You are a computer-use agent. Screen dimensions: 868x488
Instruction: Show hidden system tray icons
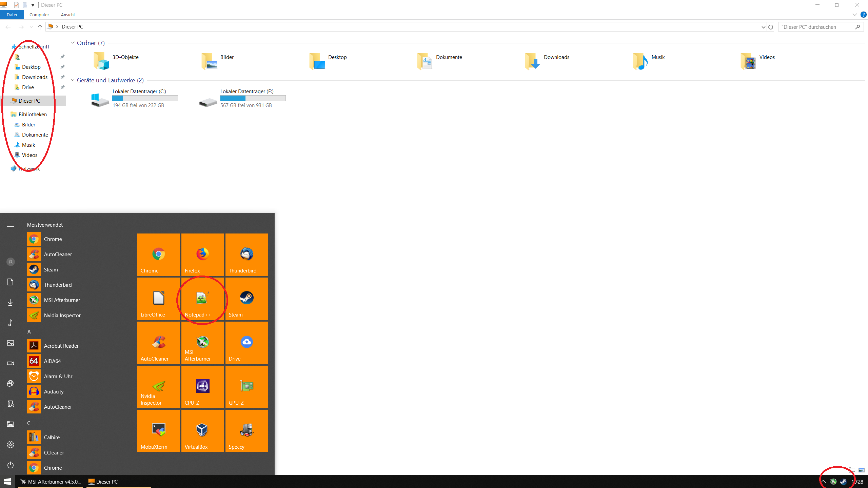tap(823, 482)
